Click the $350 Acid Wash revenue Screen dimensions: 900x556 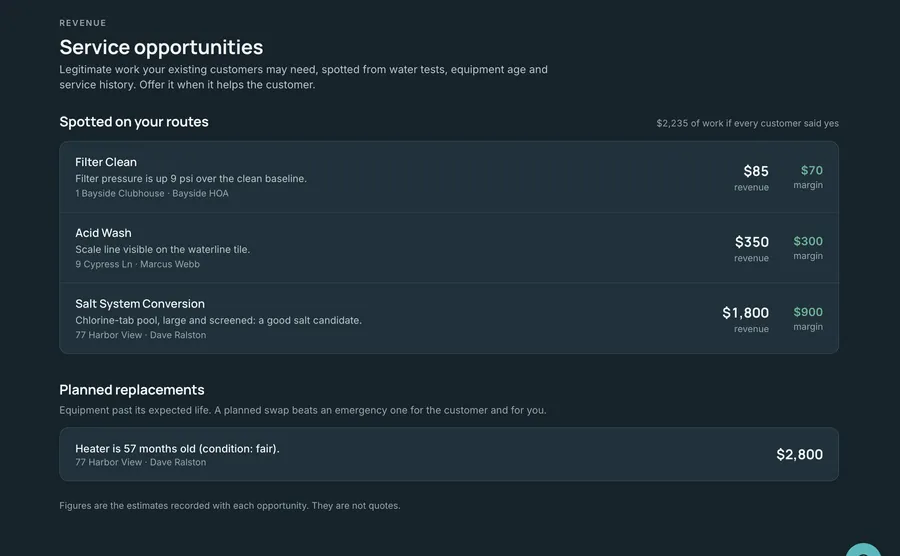click(751, 242)
